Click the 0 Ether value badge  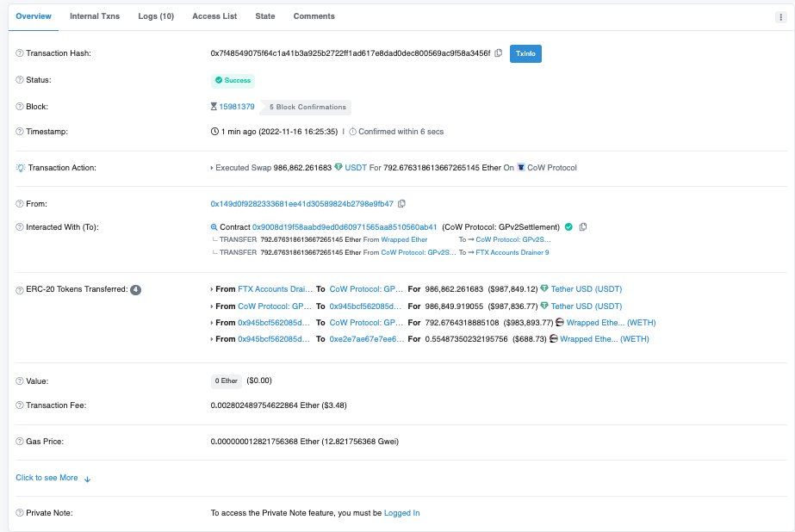pyautogui.click(x=227, y=381)
